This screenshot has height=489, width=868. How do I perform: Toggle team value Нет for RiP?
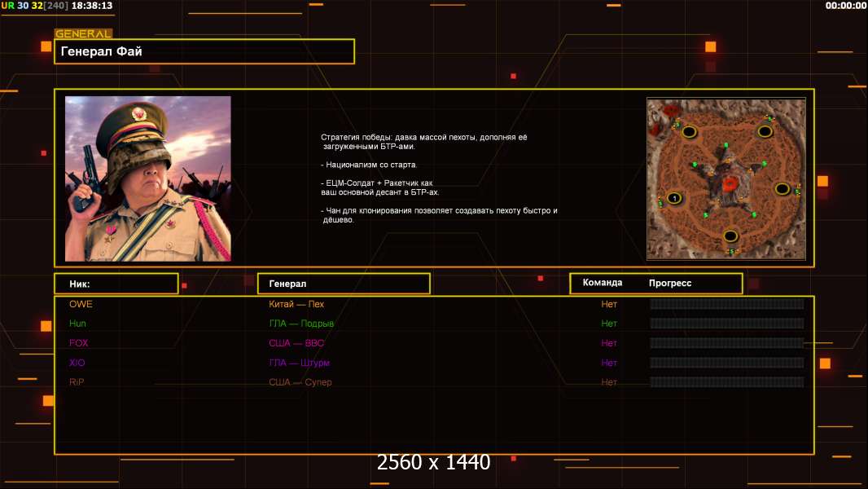[x=609, y=382]
